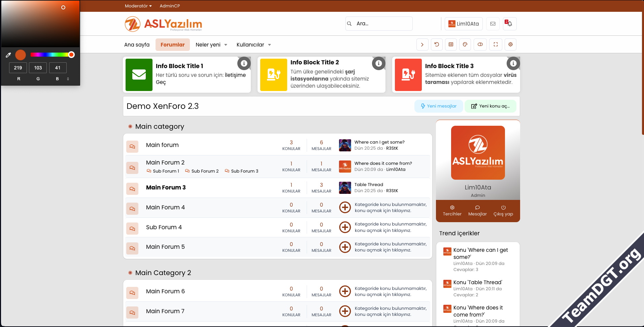Click the fullscreen expand icon in toolbar
This screenshot has width=644, height=327.
pyautogui.click(x=496, y=44)
